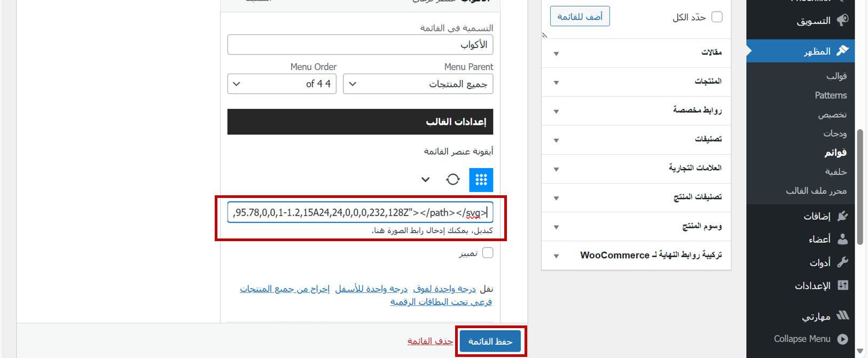Open the Patterns submenu item
This screenshot has width=868, height=358.
click(831, 96)
